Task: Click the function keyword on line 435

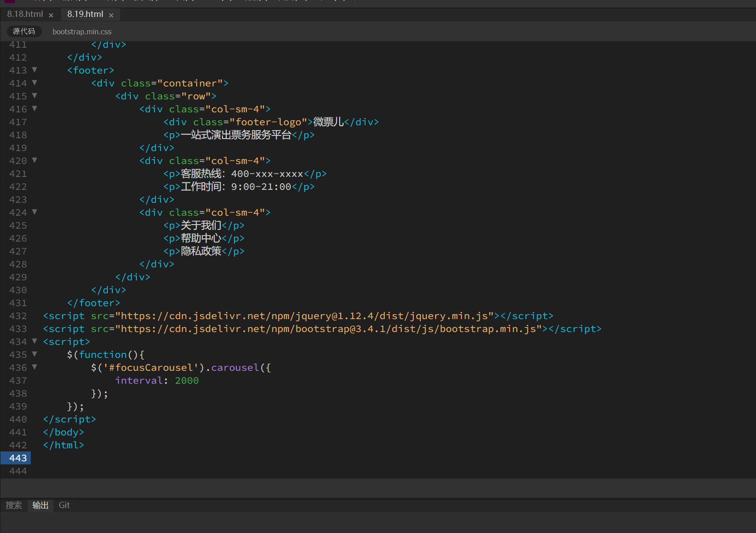Action: pos(103,355)
